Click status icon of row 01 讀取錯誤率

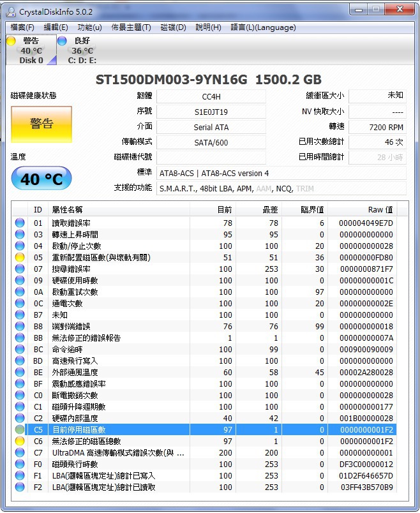tap(20, 223)
